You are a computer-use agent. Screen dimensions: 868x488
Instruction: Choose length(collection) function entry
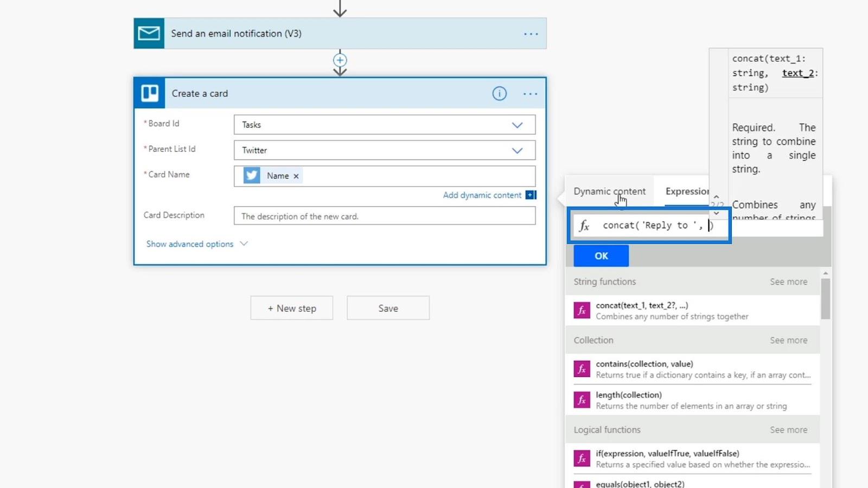click(692, 400)
